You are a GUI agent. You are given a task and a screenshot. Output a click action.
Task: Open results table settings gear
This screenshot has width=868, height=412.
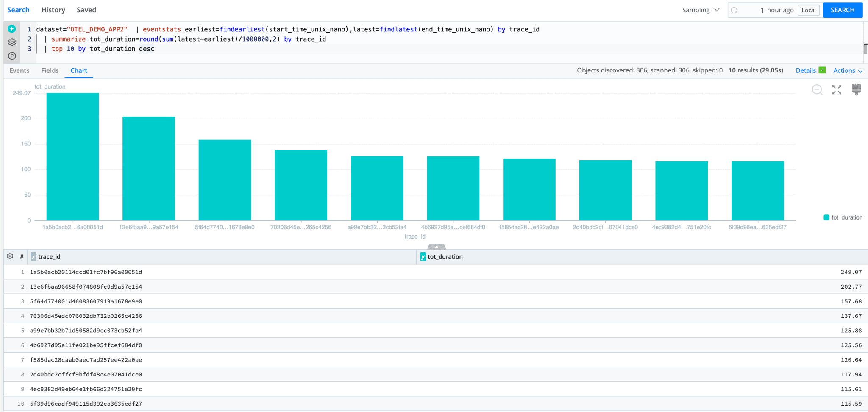coord(10,256)
